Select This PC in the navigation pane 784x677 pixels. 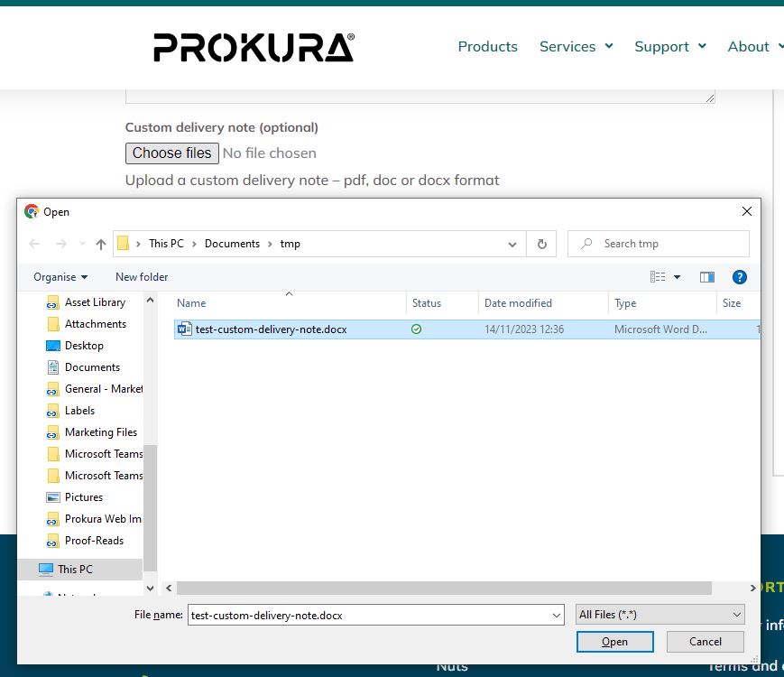75,570
